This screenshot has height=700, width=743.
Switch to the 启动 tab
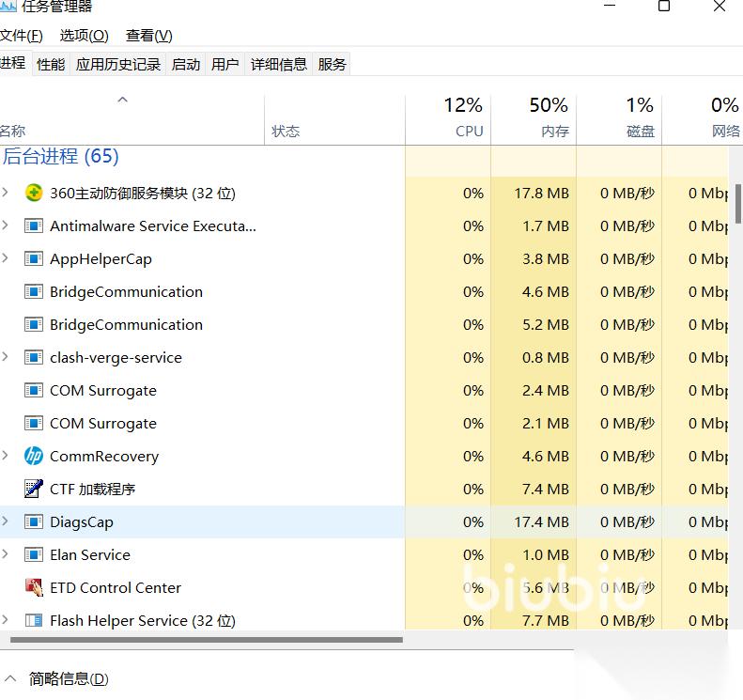[185, 64]
